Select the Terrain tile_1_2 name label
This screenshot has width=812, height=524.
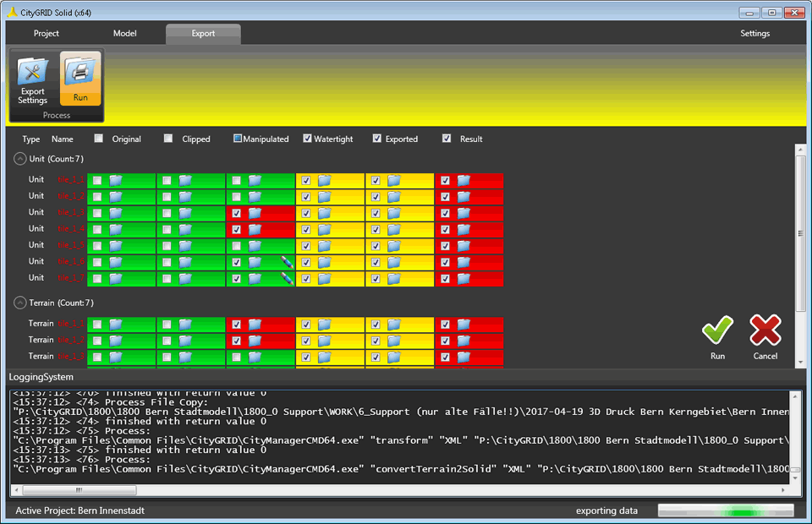click(x=71, y=340)
